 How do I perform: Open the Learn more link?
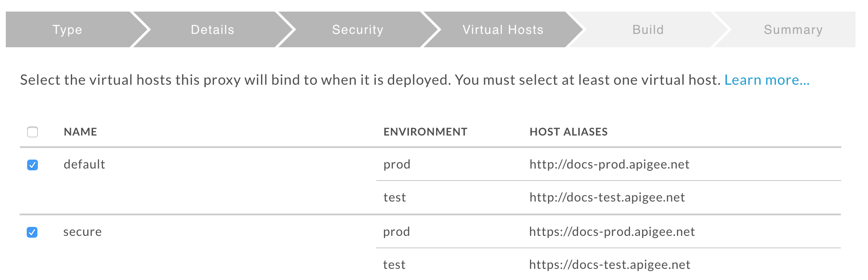767,80
